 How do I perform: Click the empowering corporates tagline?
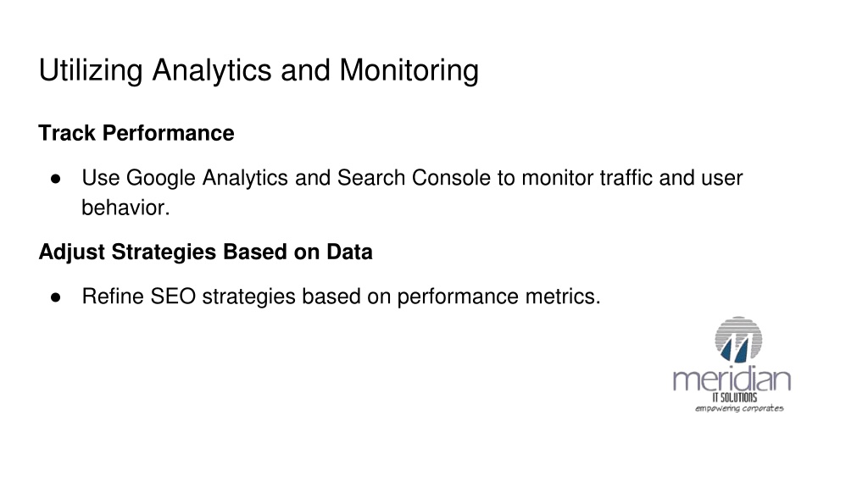(x=739, y=408)
